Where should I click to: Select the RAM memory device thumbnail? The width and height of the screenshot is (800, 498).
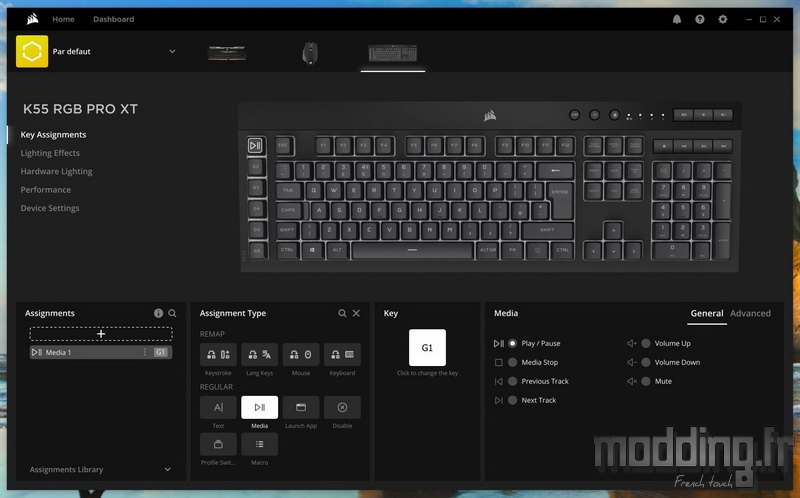(x=227, y=53)
